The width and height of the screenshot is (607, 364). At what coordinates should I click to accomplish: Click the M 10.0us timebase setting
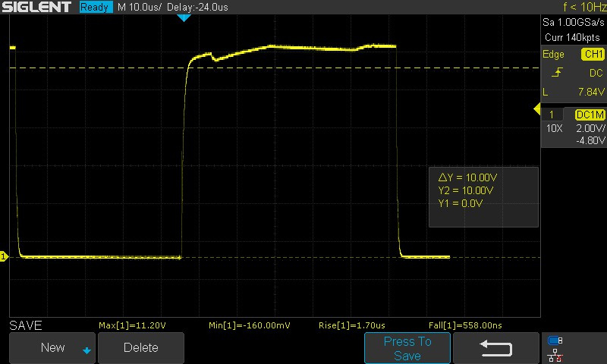click(140, 7)
